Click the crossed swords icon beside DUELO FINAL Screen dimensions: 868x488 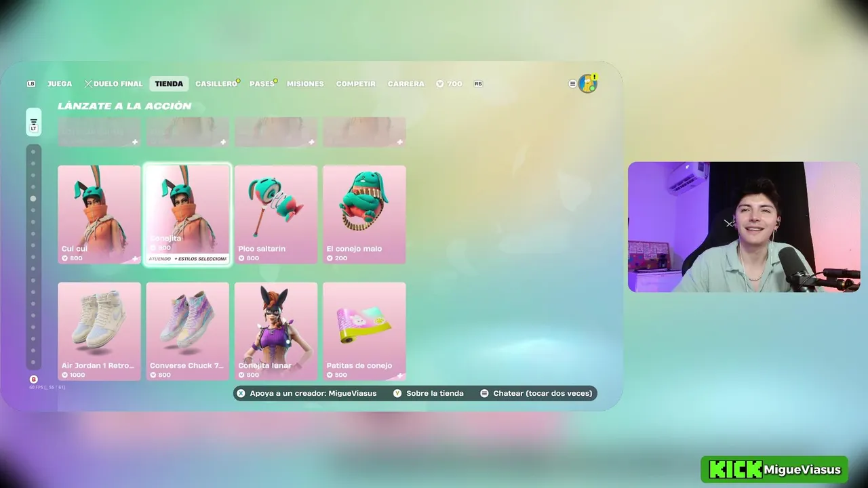tap(88, 84)
